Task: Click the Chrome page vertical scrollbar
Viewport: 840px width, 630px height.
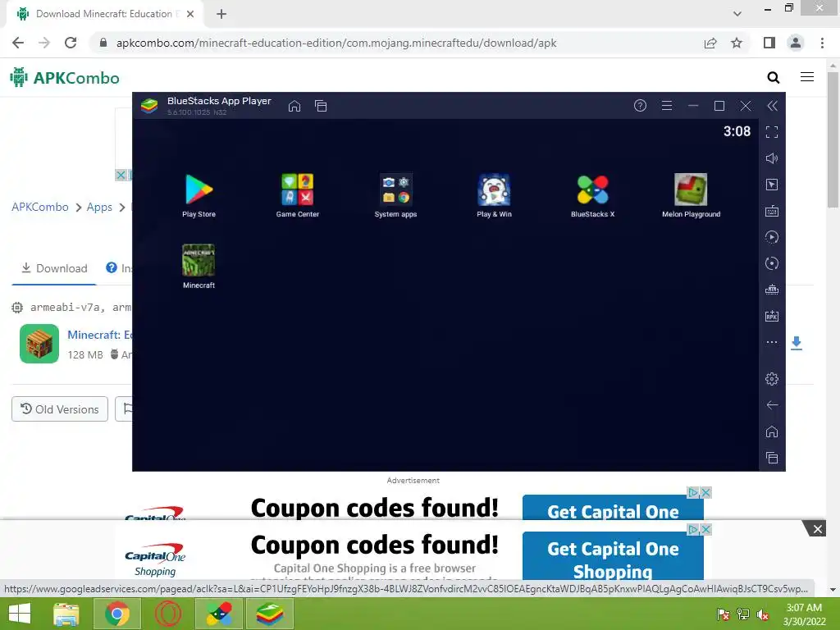Action: click(x=833, y=140)
